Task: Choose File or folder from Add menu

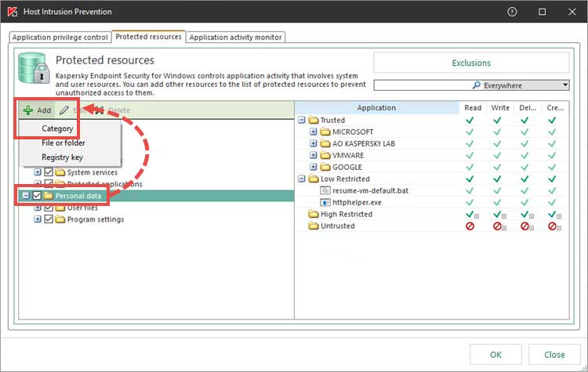Action: [64, 143]
